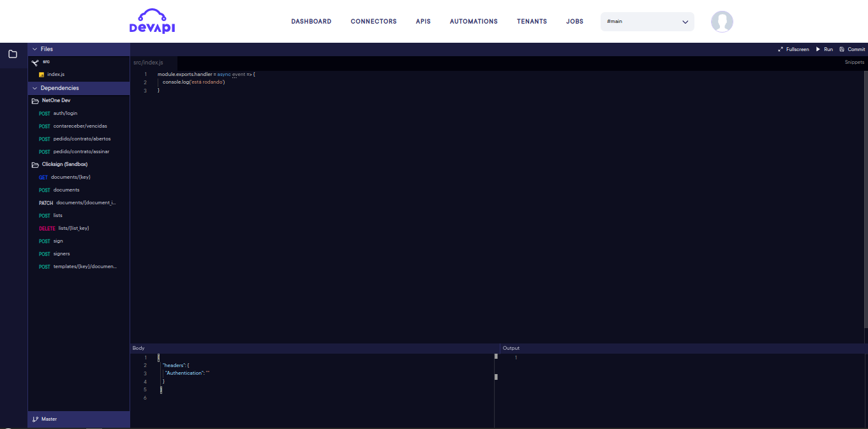Click the folder explorer icon in left sidebar

[13, 54]
